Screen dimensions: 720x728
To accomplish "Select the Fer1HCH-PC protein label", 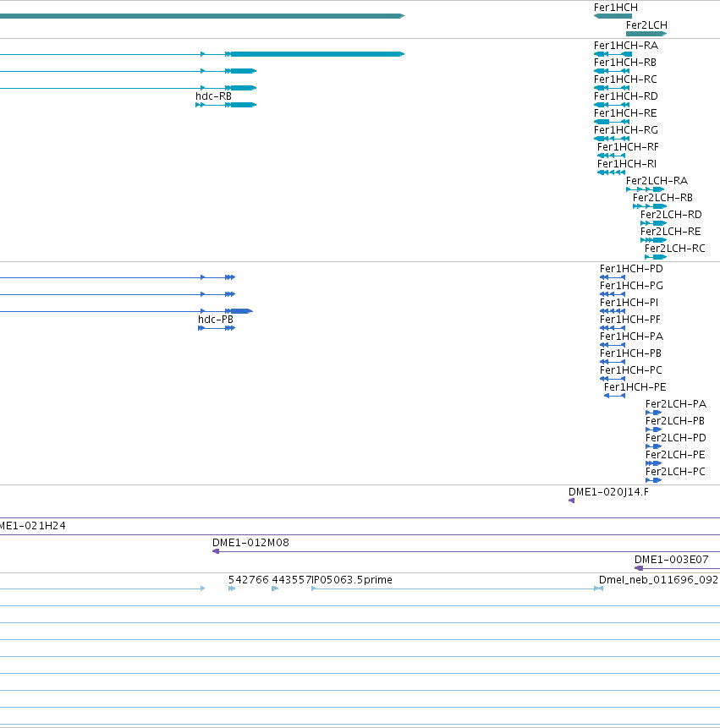I will [631, 370].
